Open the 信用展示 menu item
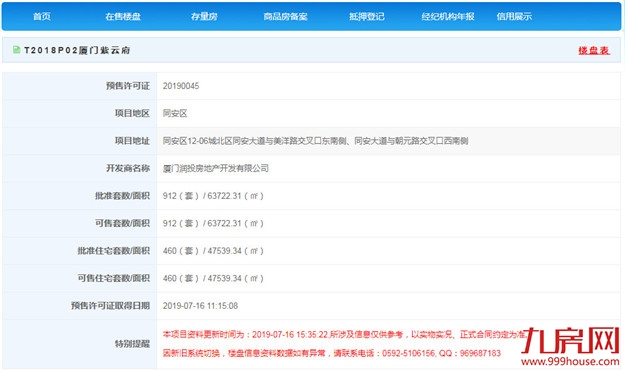Image resolution: width=625 pixels, height=371 pixels. click(x=514, y=16)
